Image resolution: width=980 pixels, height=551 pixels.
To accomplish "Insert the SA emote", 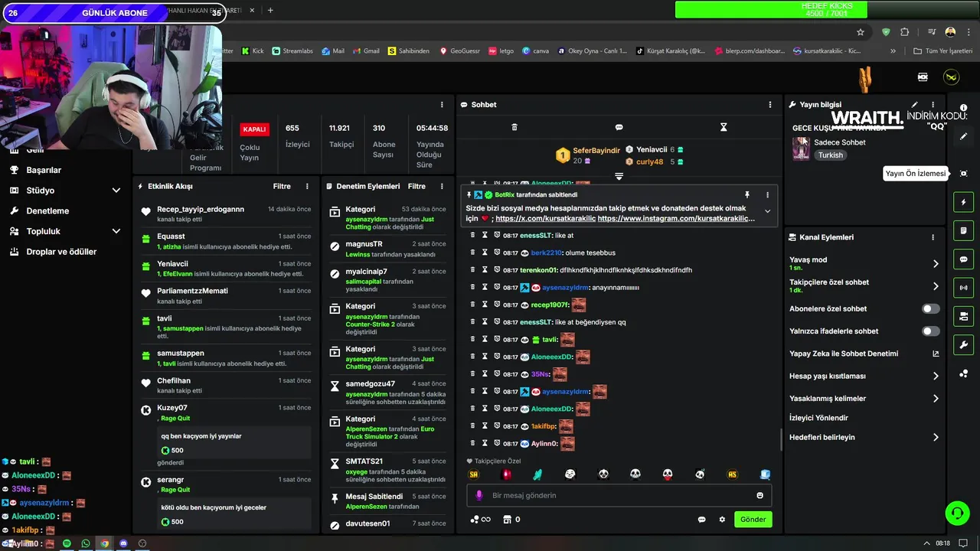I will [x=473, y=474].
